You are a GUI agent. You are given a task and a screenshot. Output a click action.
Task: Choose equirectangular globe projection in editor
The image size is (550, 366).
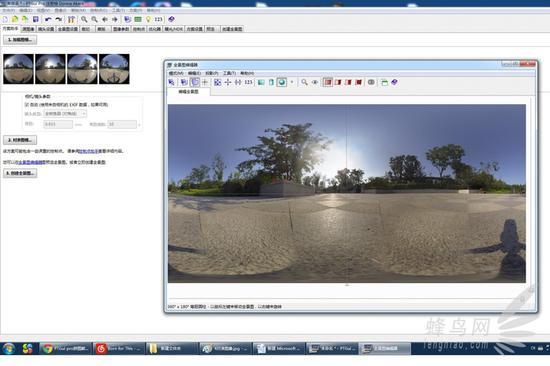click(282, 82)
